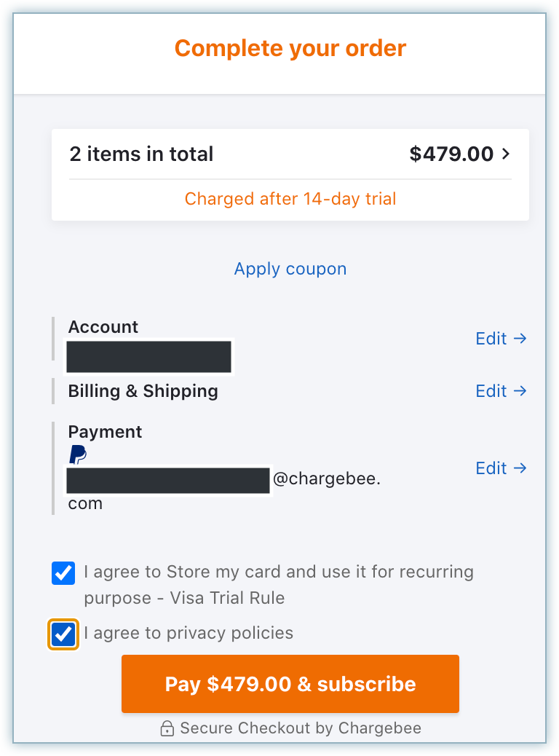Select the Payment section heading
The image size is (559, 756).
(106, 432)
